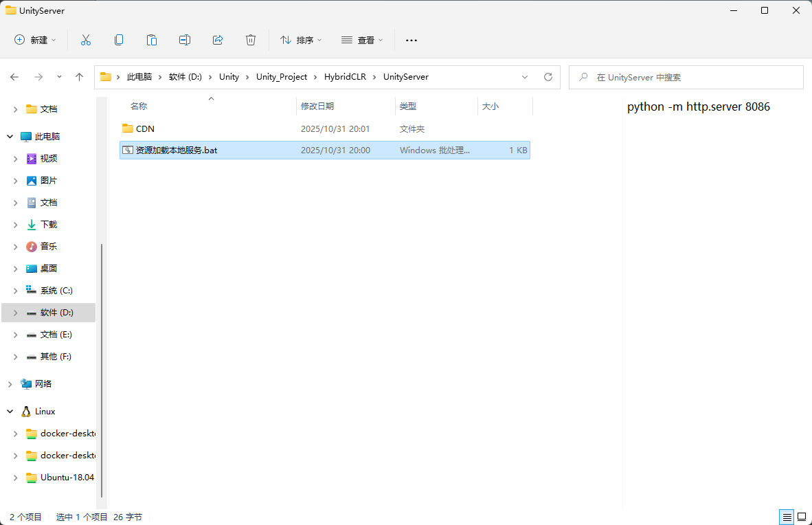Click 软件 (D:) in the address breadcrumb
This screenshot has width=812, height=525.
click(185, 77)
